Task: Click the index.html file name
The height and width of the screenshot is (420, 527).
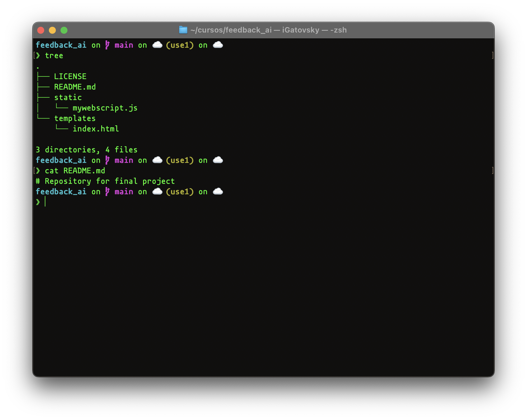Action: point(96,129)
